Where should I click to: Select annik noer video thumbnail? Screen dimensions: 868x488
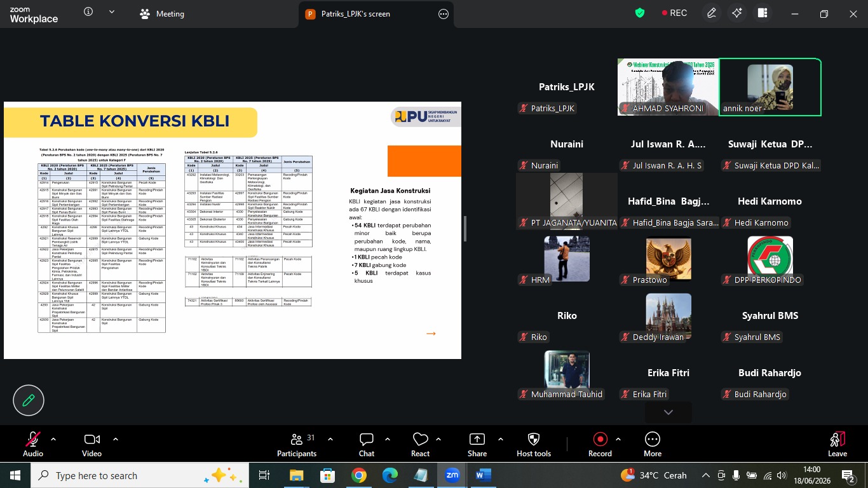coord(770,87)
